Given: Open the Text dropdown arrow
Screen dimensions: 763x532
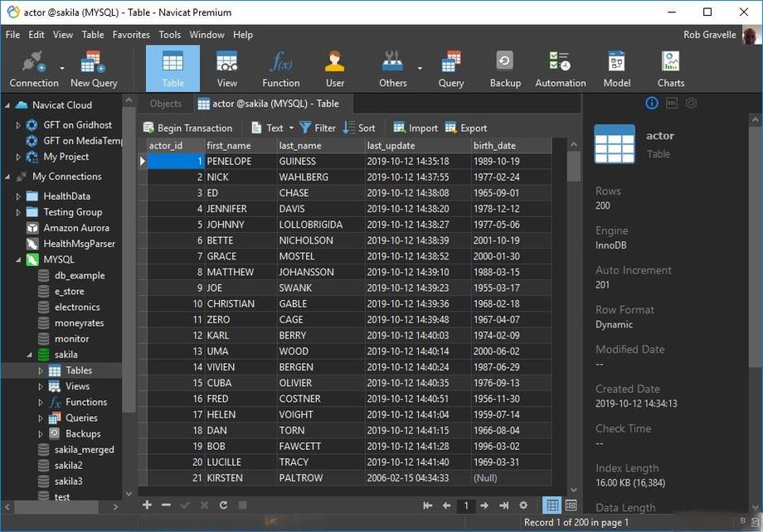Looking at the screenshot, I should [291, 128].
